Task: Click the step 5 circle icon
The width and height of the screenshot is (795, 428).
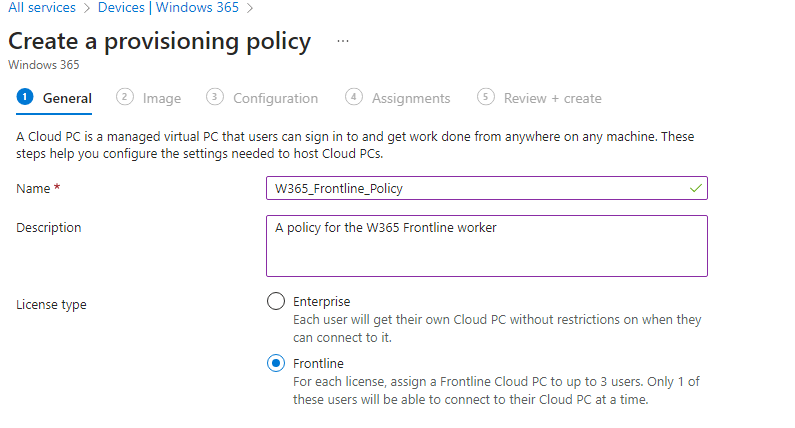Action: click(x=486, y=96)
